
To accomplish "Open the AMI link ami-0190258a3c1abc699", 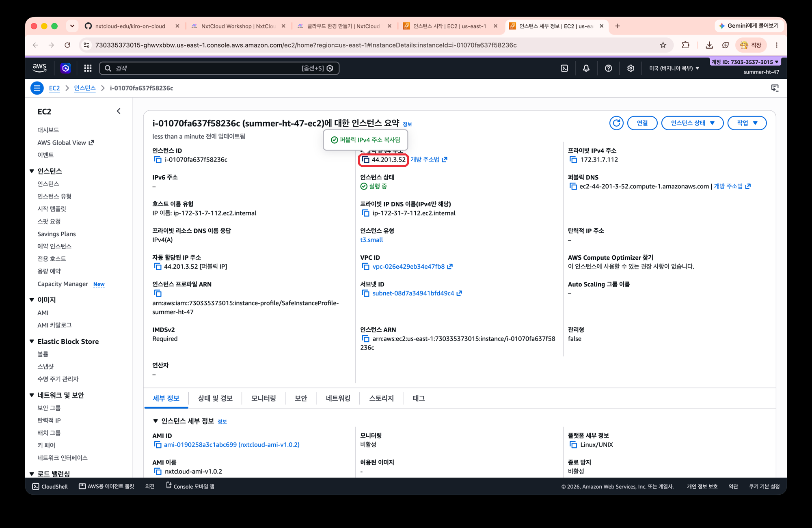I will tap(232, 445).
